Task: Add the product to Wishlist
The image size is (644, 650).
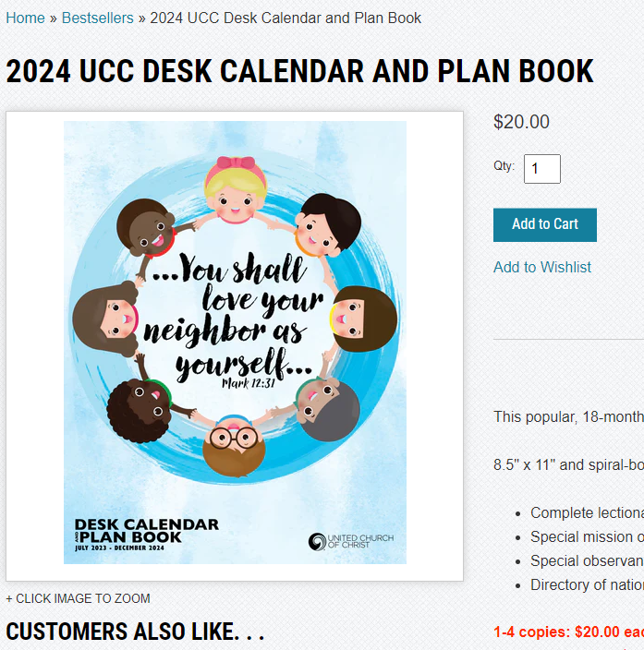Action: [542, 267]
